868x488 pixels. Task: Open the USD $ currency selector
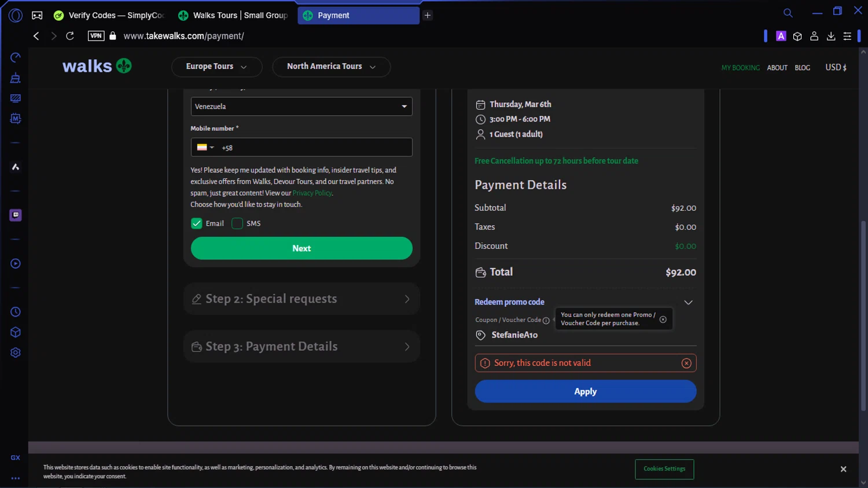(836, 68)
